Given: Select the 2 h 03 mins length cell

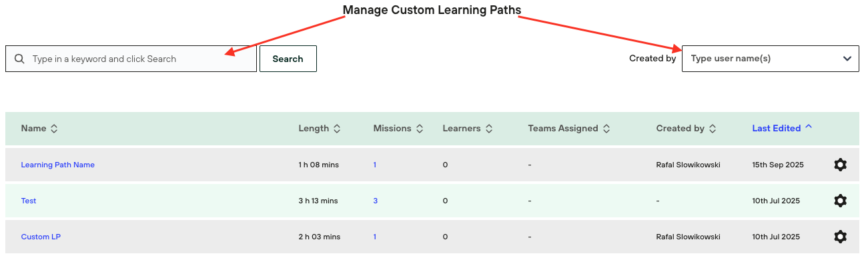Looking at the screenshot, I should [319, 237].
